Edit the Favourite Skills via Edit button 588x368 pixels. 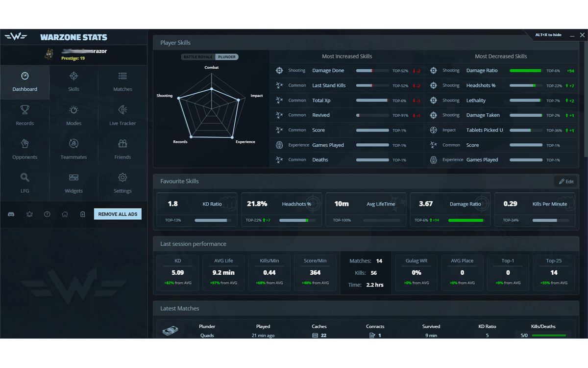(x=566, y=181)
